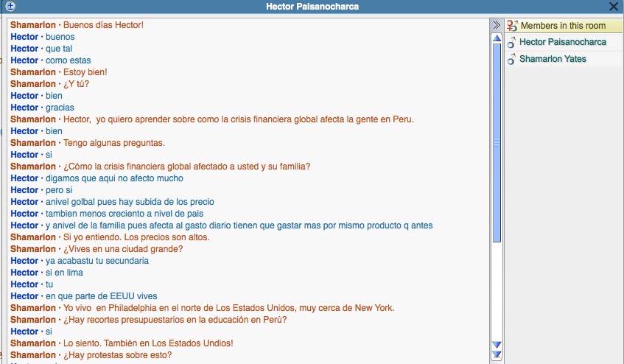Click the male icon beside Shamarlon Yates
624x364 pixels.
511,59
